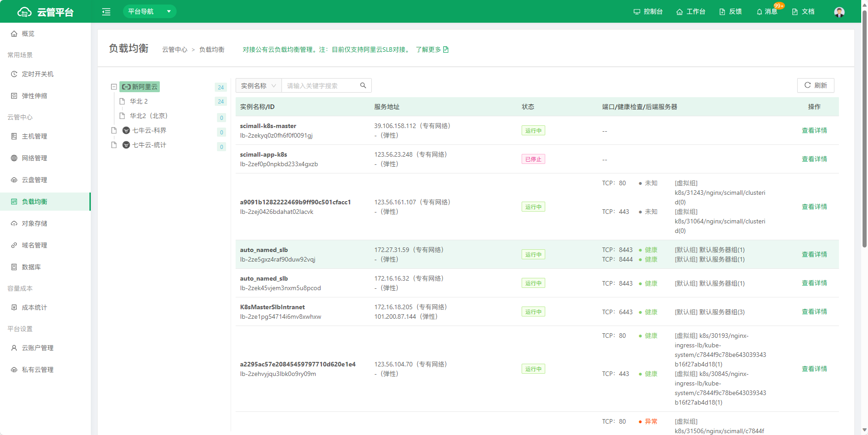Click the 私有云管理 sidebar icon
This screenshot has height=435, width=868.
point(14,370)
